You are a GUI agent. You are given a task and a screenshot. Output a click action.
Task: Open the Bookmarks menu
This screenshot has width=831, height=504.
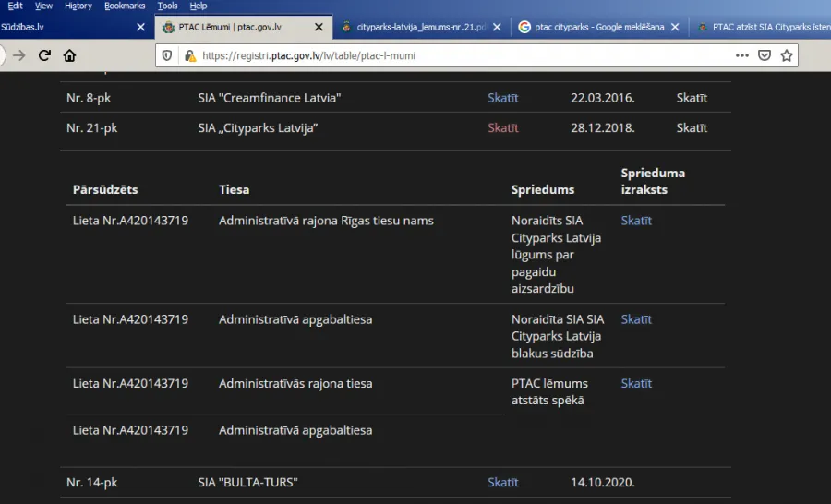tap(125, 6)
